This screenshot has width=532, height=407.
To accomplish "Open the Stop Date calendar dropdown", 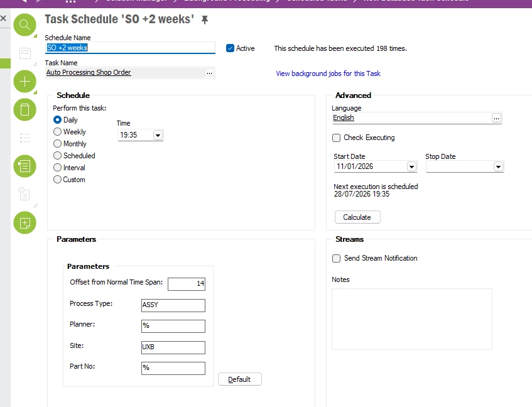I will 498,166.
